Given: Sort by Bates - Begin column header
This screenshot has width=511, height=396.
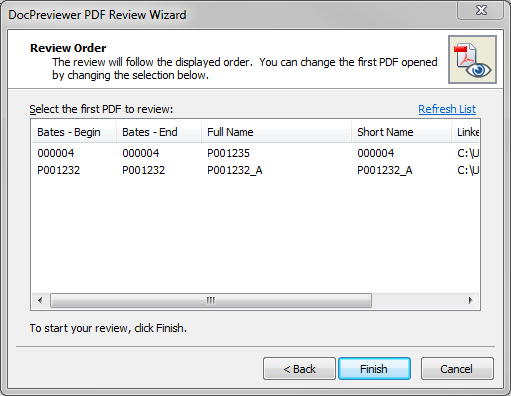Looking at the screenshot, I should (x=74, y=132).
